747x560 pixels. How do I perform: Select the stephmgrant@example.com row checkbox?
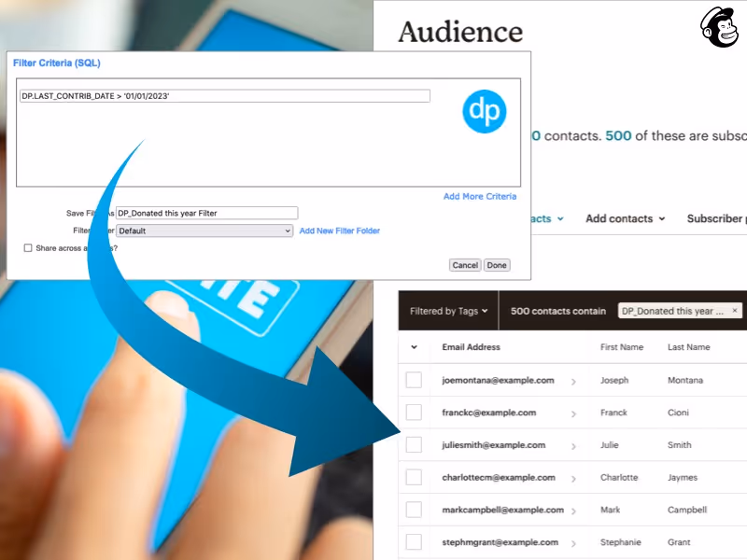pos(414,542)
